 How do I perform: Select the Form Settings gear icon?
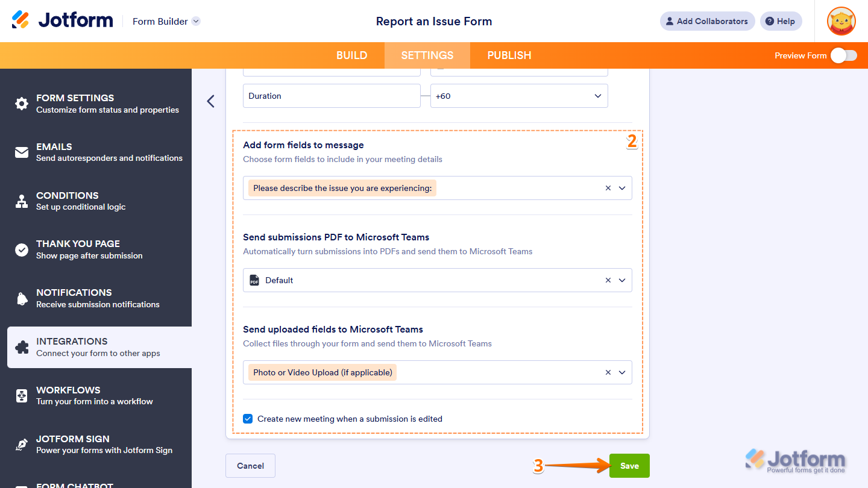pyautogui.click(x=21, y=103)
